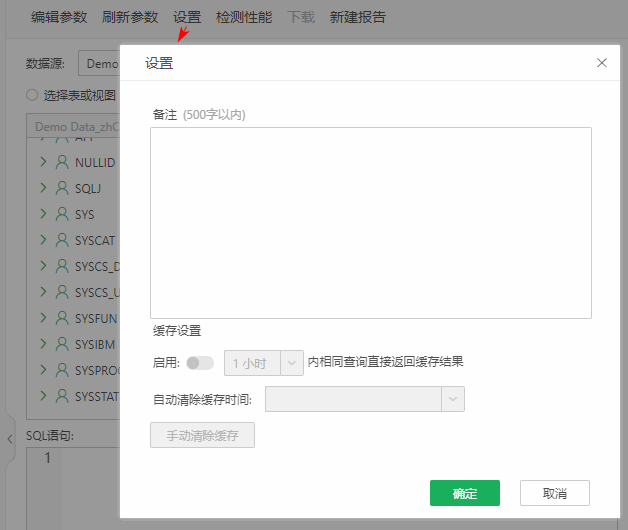628x530 pixels.
Task: Expand the SYS tree node
Action: coord(43,214)
